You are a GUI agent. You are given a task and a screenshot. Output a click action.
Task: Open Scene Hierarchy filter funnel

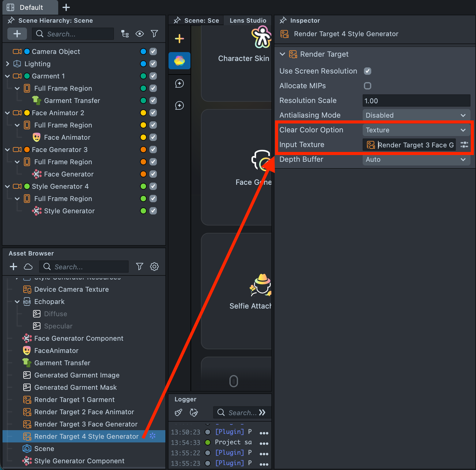click(154, 34)
